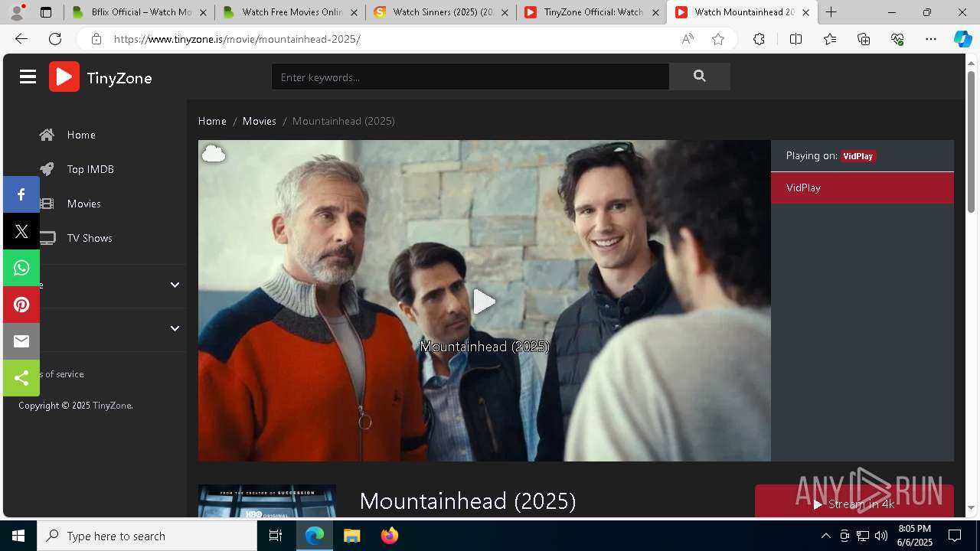Viewport: 980px width, 551px height.
Task: Share the page on Pinterest
Action: pos(21,305)
